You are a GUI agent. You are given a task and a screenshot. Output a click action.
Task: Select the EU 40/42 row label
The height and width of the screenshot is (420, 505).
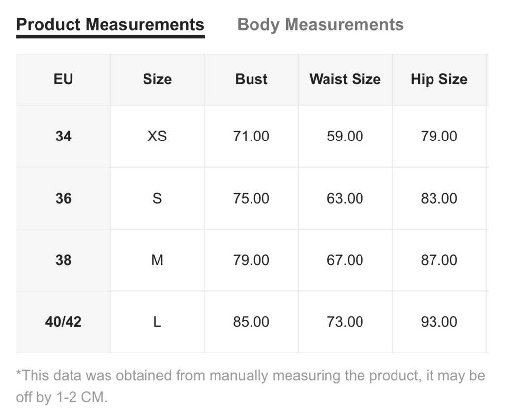pyautogui.click(x=64, y=322)
